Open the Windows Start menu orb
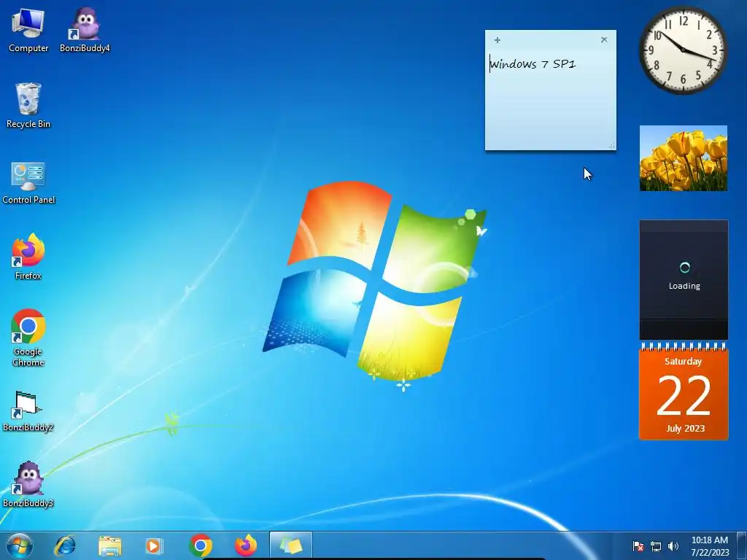The width and height of the screenshot is (747, 560). [x=20, y=545]
